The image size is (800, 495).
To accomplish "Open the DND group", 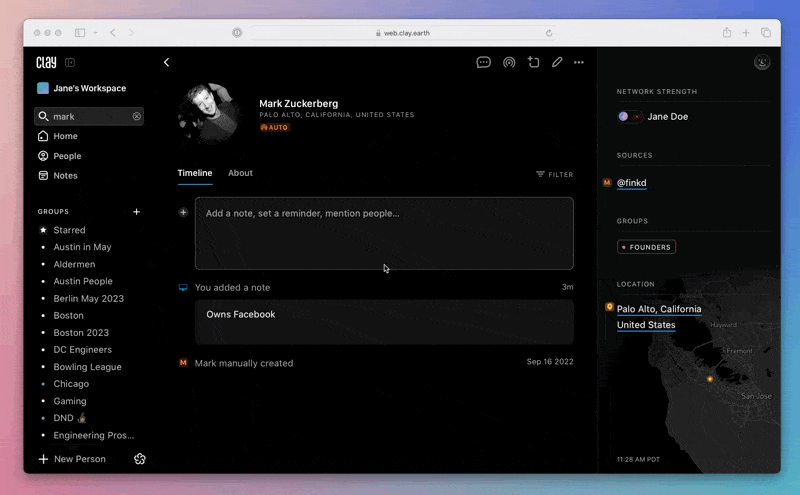I will (x=69, y=418).
